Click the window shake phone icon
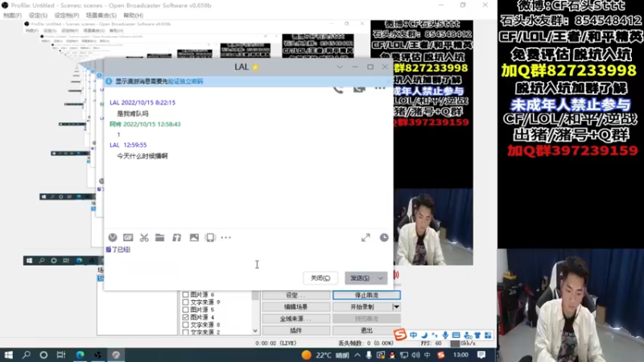 (x=210, y=237)
